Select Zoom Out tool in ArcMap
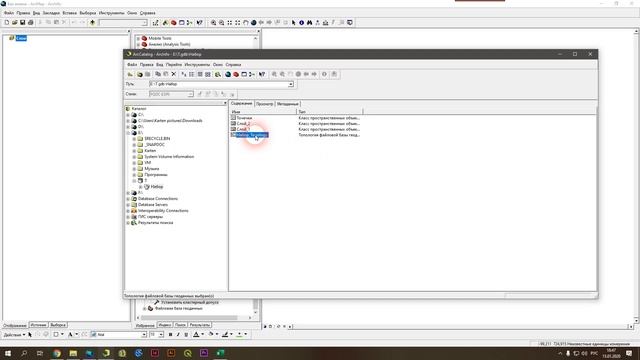This screenshot has width=640, height=360. pyautogui.click(x=222, y=23)
